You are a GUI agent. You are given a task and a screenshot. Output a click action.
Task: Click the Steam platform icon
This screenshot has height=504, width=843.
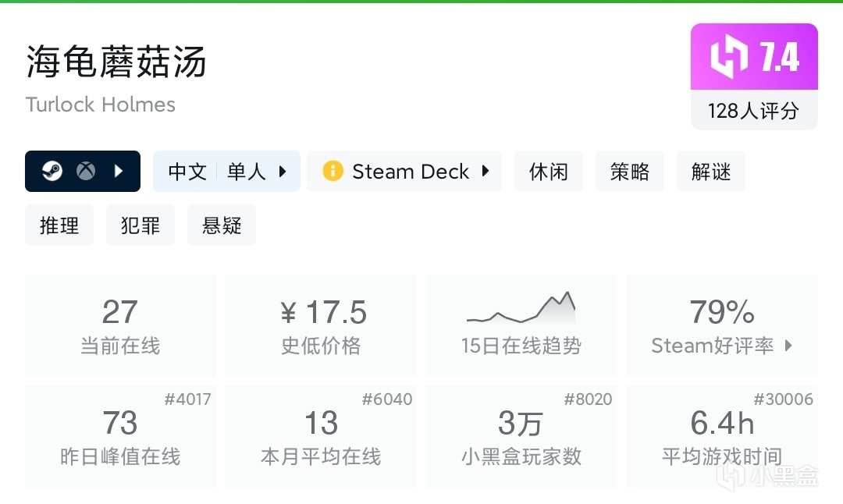pos(52,171)
